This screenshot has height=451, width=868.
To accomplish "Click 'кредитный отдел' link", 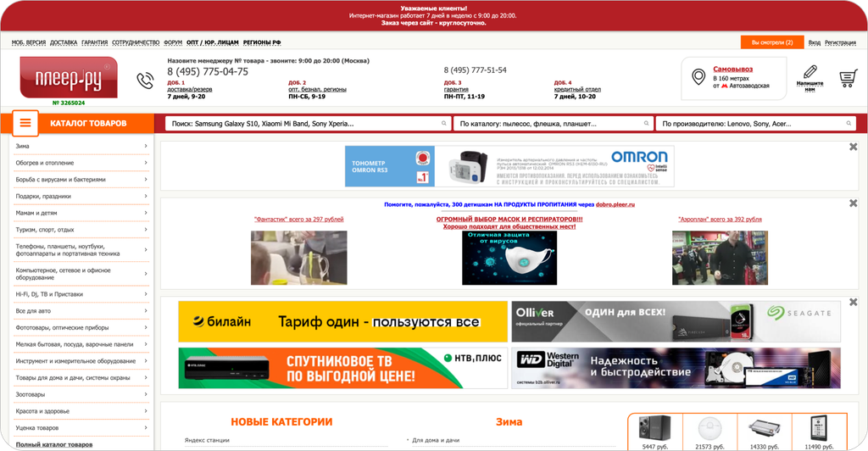I will point(577,89).
